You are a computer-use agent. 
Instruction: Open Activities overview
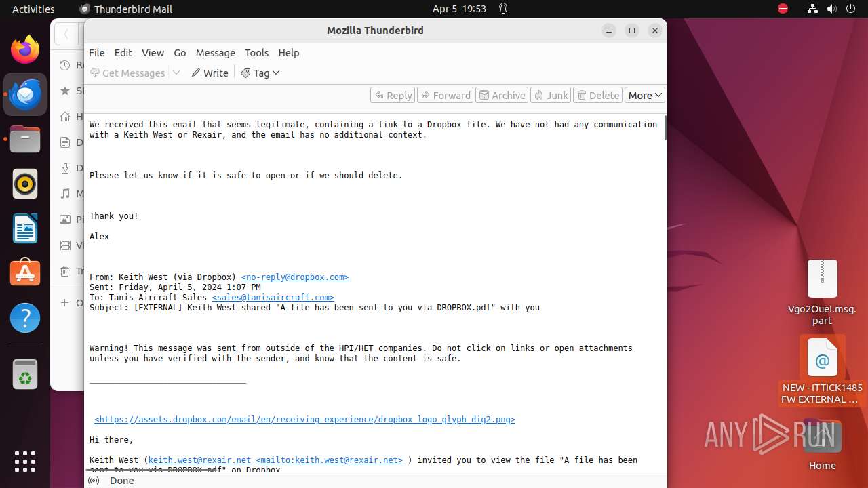(33, 9)
